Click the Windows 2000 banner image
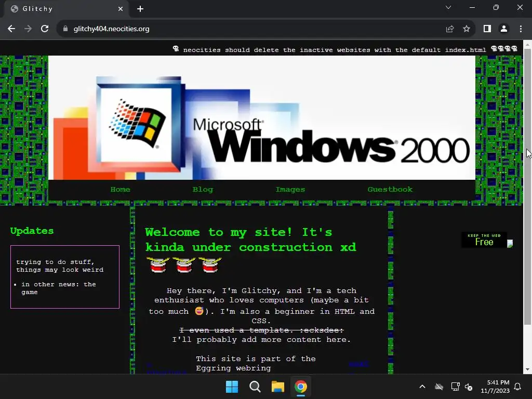 point(262,117)
